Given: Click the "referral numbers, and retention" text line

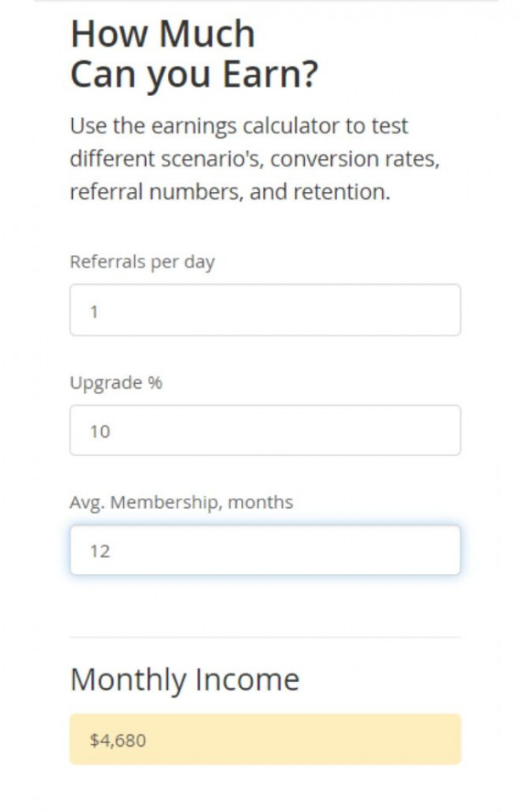Looking at the screenshot, I should point(229,192).
